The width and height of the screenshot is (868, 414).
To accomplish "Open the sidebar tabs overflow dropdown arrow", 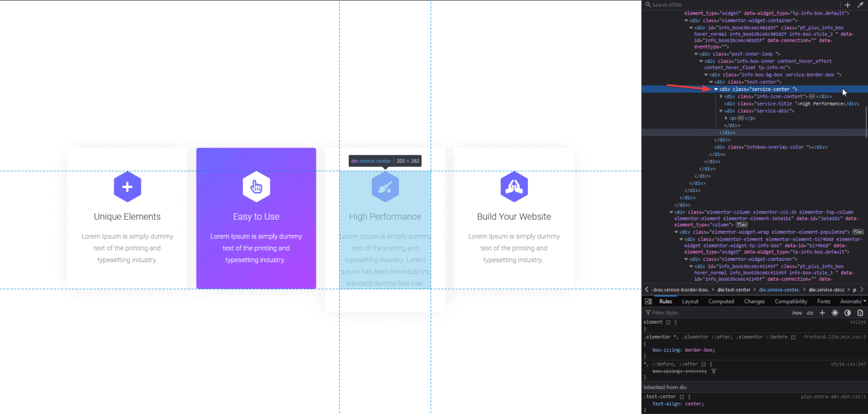I will coord(864,302).
